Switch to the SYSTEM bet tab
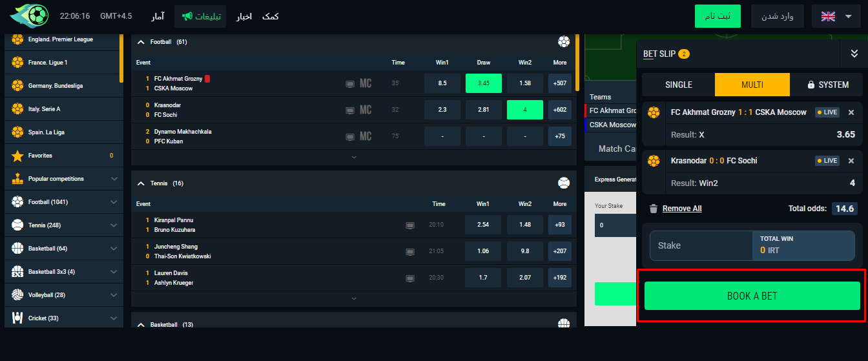868x361 pixels. point(827,85)
